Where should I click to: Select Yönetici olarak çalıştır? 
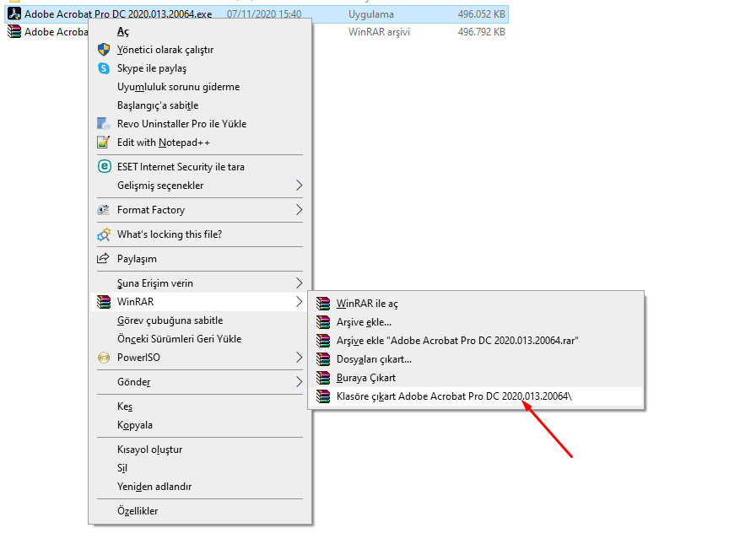pos(200,50)
